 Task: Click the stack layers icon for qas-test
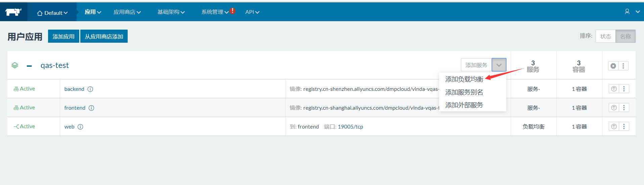click(15, 65)
